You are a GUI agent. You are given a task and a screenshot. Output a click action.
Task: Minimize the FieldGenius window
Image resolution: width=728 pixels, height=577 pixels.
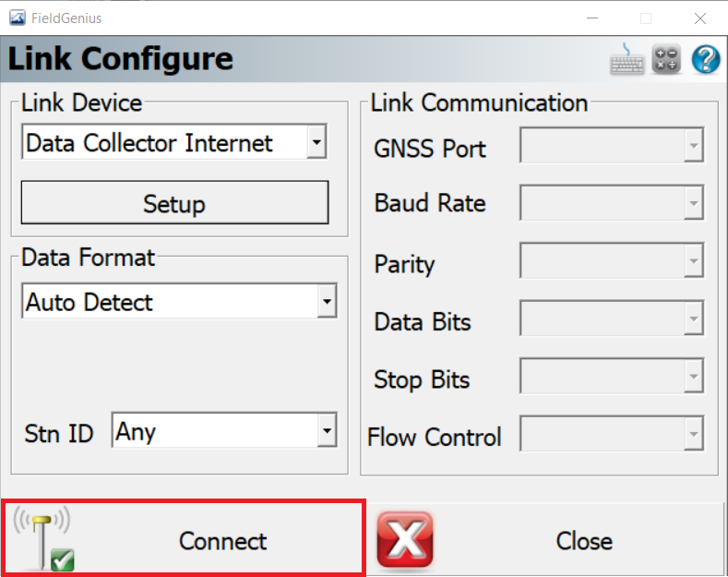click(x=592, y=18)
